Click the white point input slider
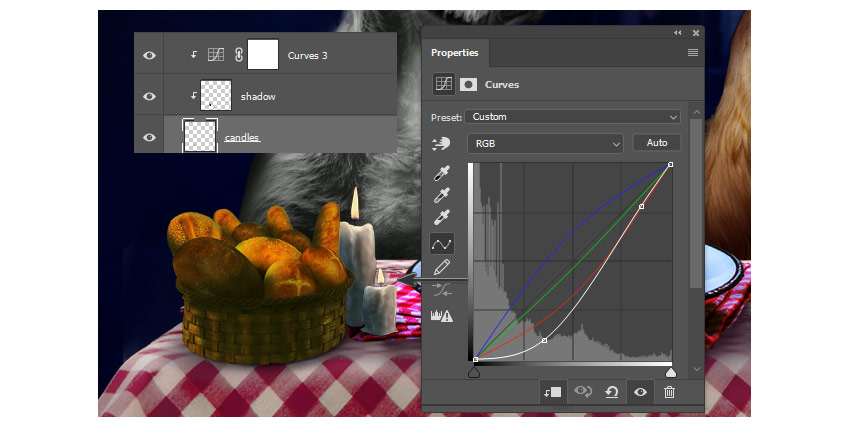The width and height of the screenshot is (850, 428). pos(671,372)
